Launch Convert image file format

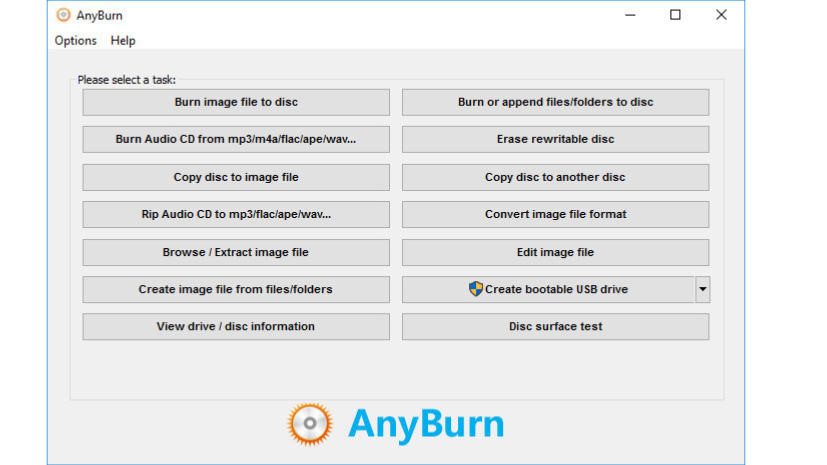point(555,214)
